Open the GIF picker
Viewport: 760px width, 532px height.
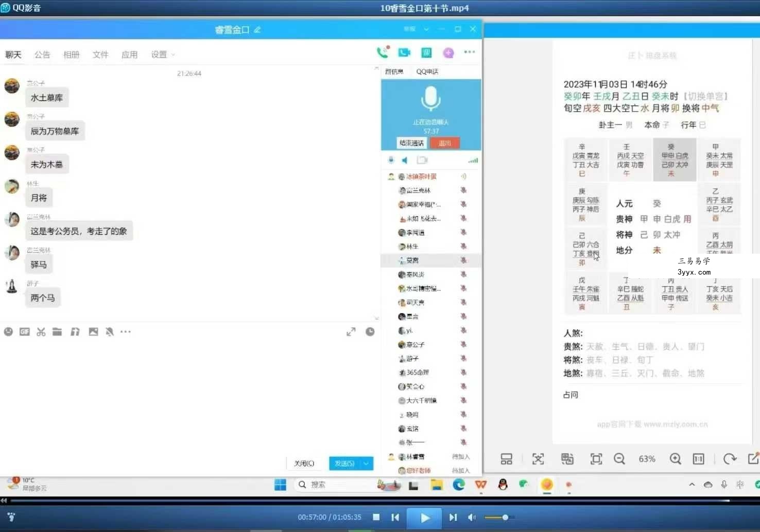pos(25,332)
